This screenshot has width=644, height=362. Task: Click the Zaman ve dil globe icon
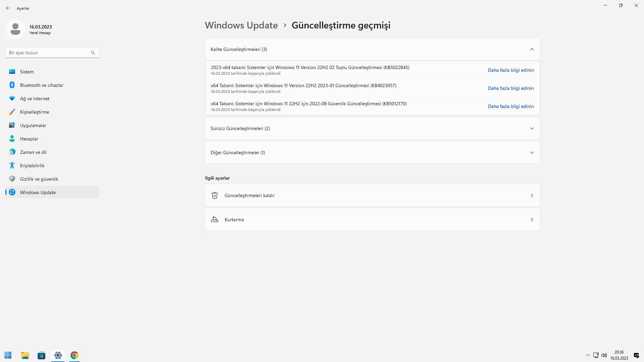tap(12, 152)
